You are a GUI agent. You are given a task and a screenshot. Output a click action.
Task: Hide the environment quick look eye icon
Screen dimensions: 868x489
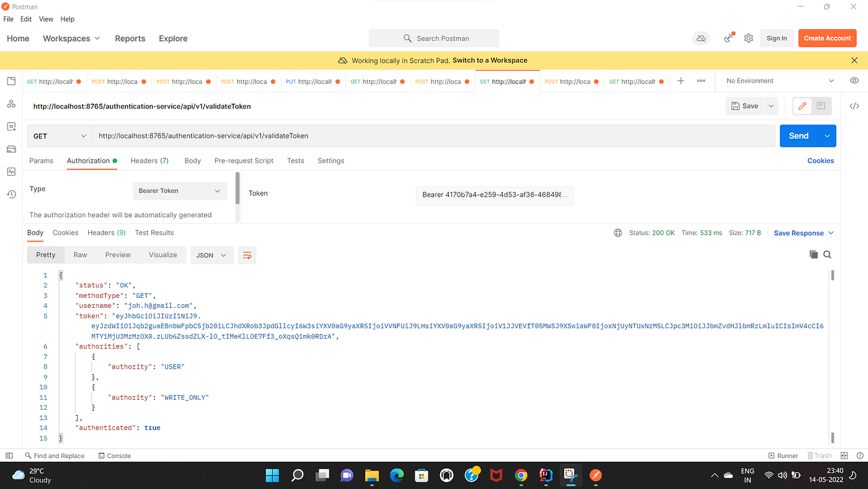pos(854,80)
